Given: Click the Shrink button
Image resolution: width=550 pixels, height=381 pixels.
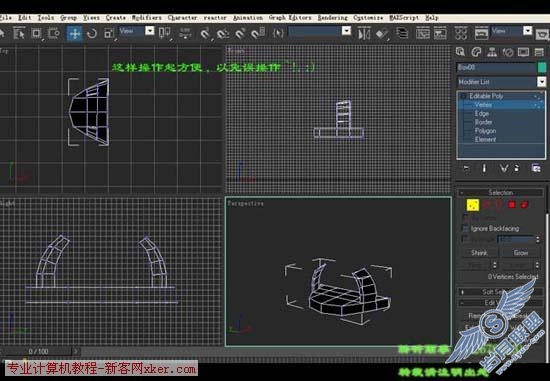Looking at the screenshot, I should pos(479,253).
